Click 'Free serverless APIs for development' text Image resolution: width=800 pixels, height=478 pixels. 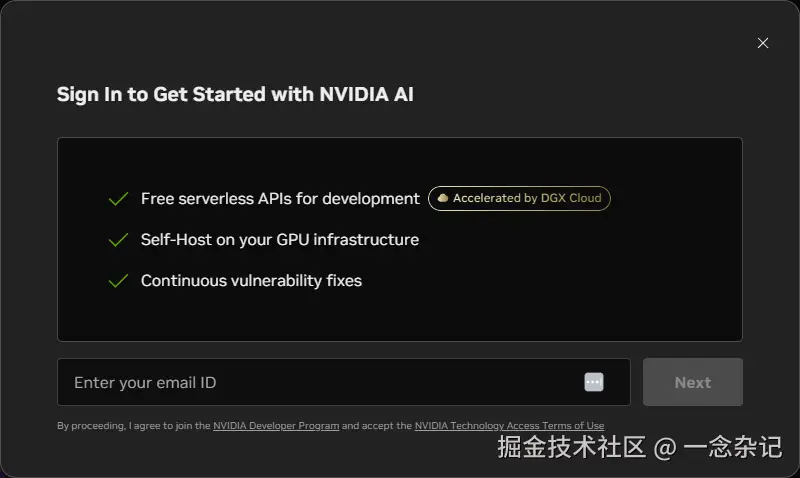click(x=280, y=199)
